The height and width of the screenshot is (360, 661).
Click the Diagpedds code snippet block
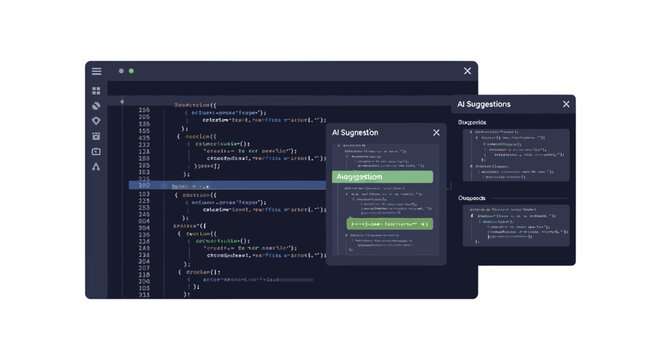(x=516, y=155)
